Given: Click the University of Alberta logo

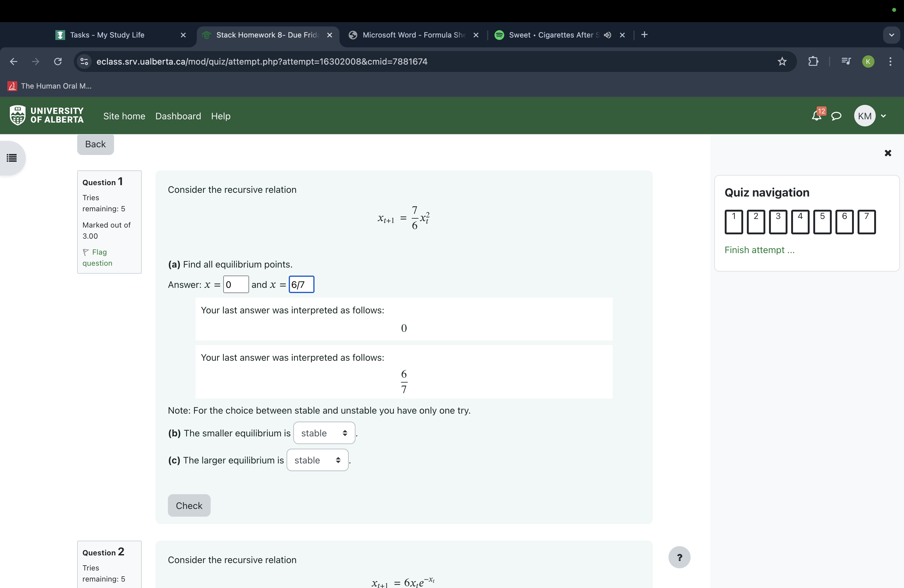Looking at the screenshot, I should click(46, 115).
